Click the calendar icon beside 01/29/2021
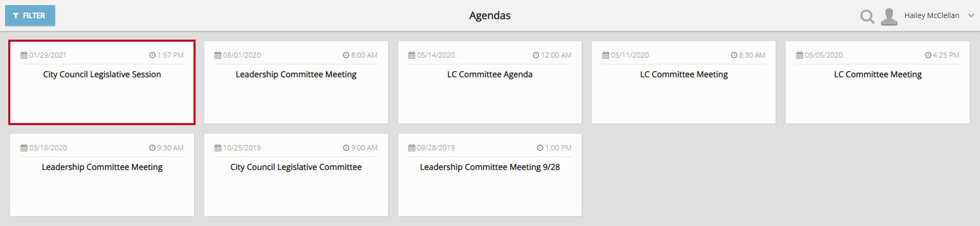This screenshot has width=980, height=226. pos(24,55)
